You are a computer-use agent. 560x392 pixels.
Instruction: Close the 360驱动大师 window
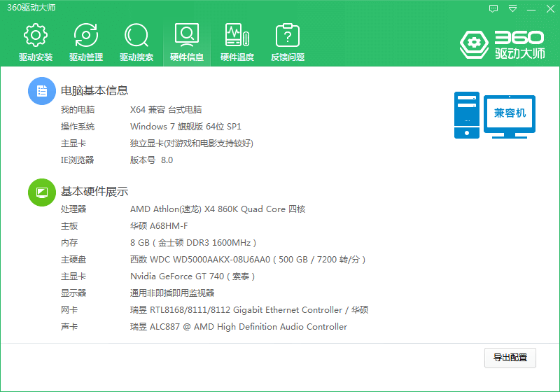coord(550,8)
